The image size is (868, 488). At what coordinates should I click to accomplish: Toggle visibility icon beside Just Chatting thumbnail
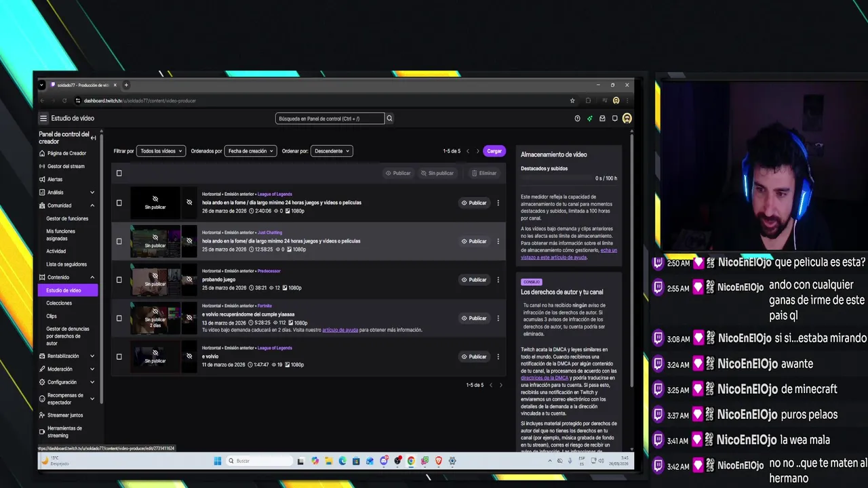coord(189,241)
